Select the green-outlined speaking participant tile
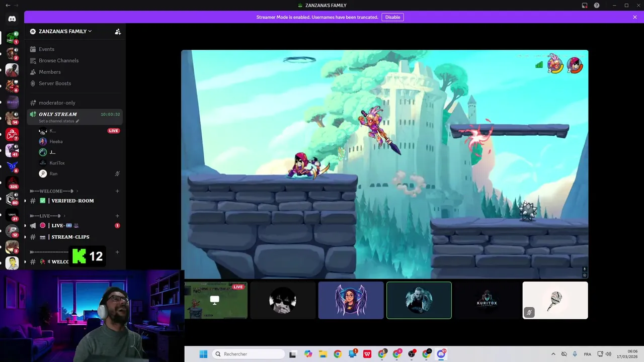Image resolution: width=644 pixels, height=362 pixels. click(419, 300)
